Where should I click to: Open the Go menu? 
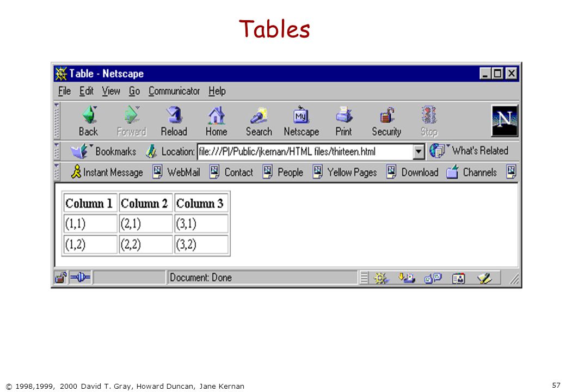pyautogui.click(x=134, y=91)
